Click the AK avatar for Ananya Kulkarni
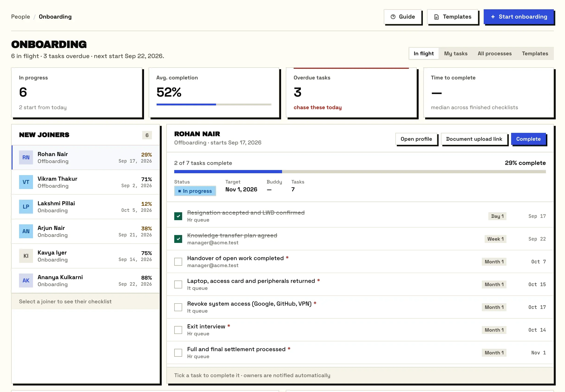 (26, 280)
